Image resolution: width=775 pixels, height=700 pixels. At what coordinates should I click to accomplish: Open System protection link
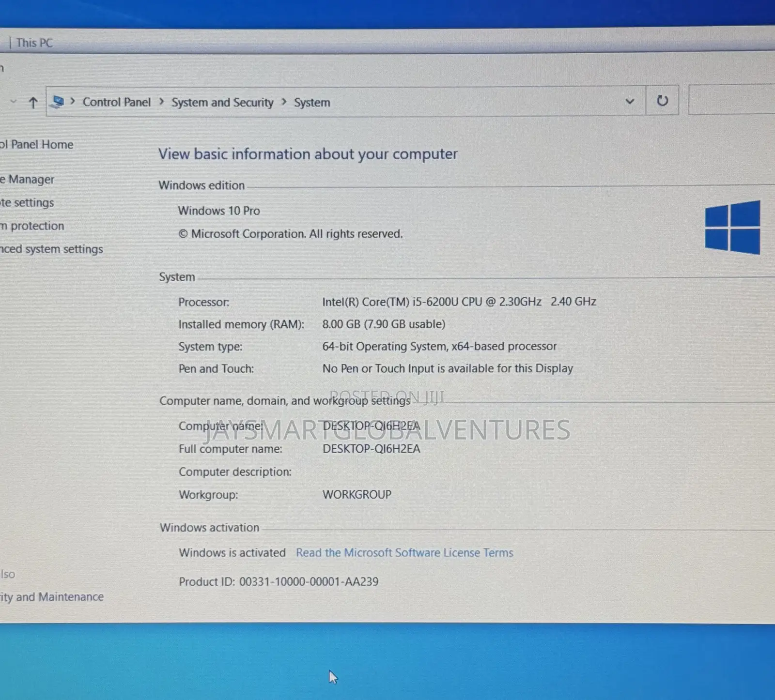pyautogui.click(x=32, y=226)
